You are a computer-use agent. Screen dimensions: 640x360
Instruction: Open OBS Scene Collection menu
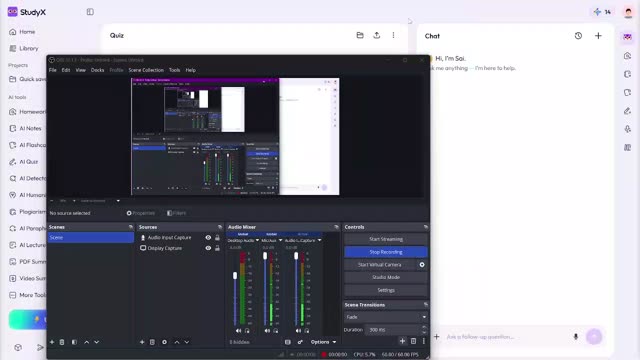[146, 70]
